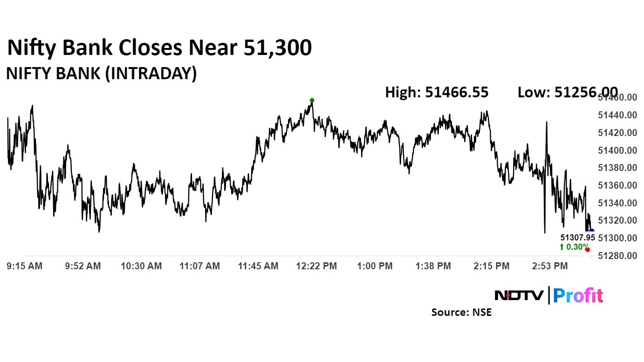The height and width of the screenshot is (362, 644).
Task: Click the 1:00 PM time axis label
Action: [375, 266]
